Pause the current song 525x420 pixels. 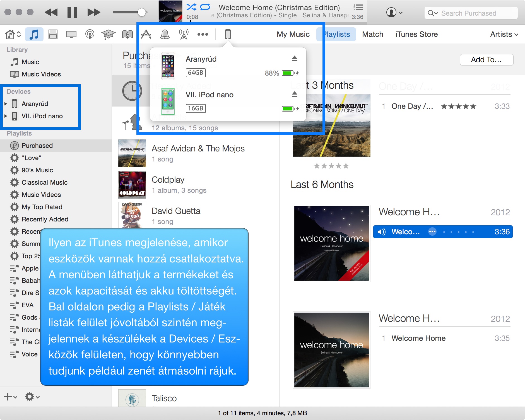72,13
